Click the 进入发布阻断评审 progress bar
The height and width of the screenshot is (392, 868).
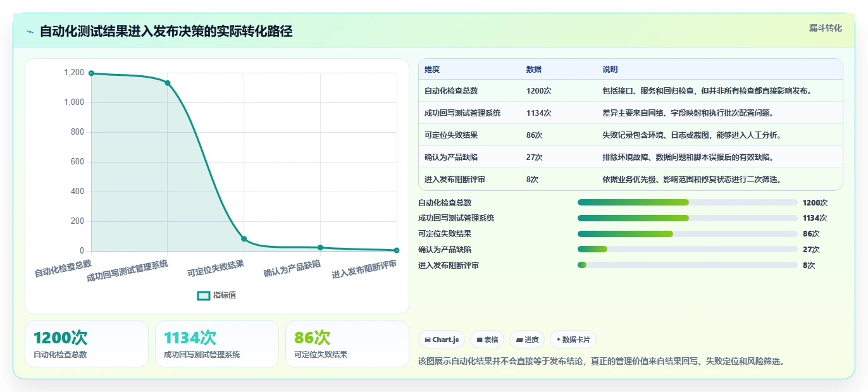click(687, 265)
